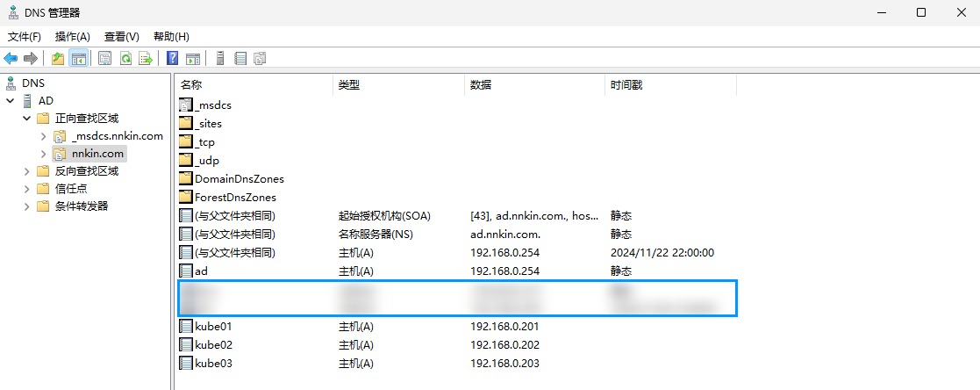Click the Up One Level folder icon

(x=58, y=59)
